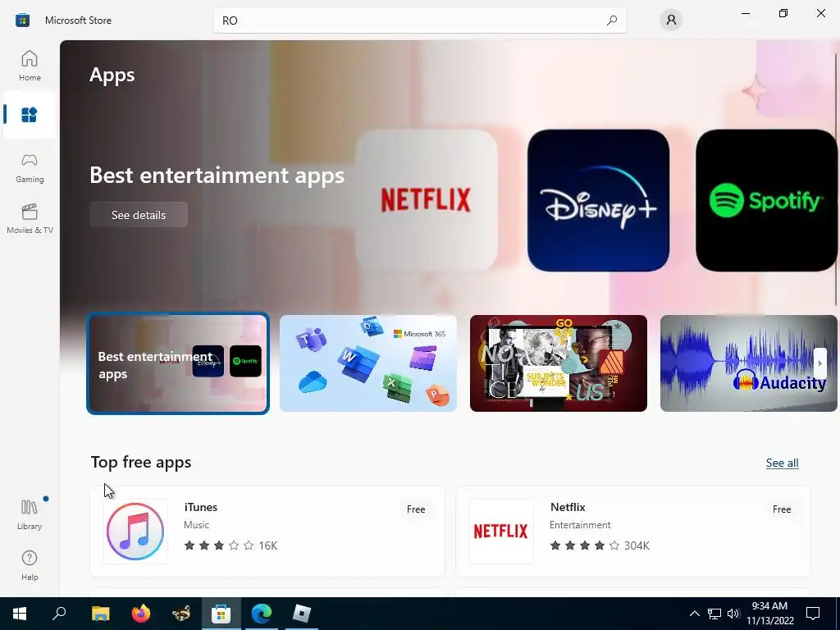Launch File Explorer from taskbar
This screenshot has width=840, height=630.
coord(100,614)
